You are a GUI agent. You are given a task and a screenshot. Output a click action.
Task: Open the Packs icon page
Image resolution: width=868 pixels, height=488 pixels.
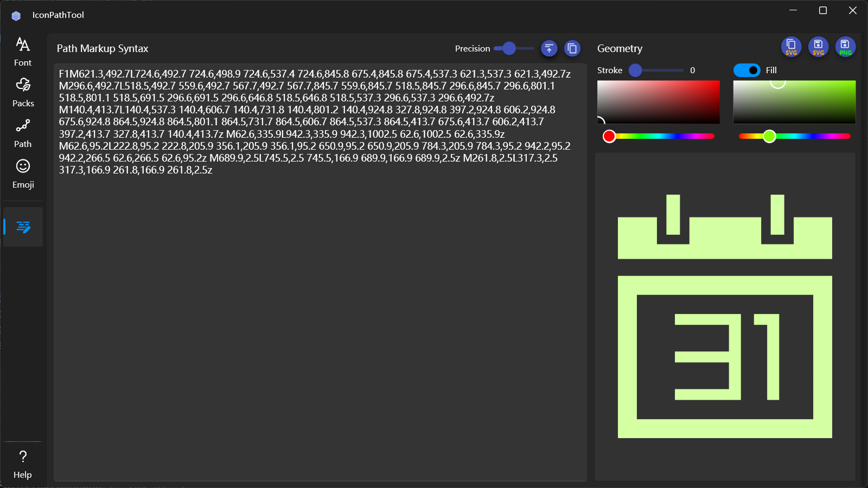(x=23, y=92)
